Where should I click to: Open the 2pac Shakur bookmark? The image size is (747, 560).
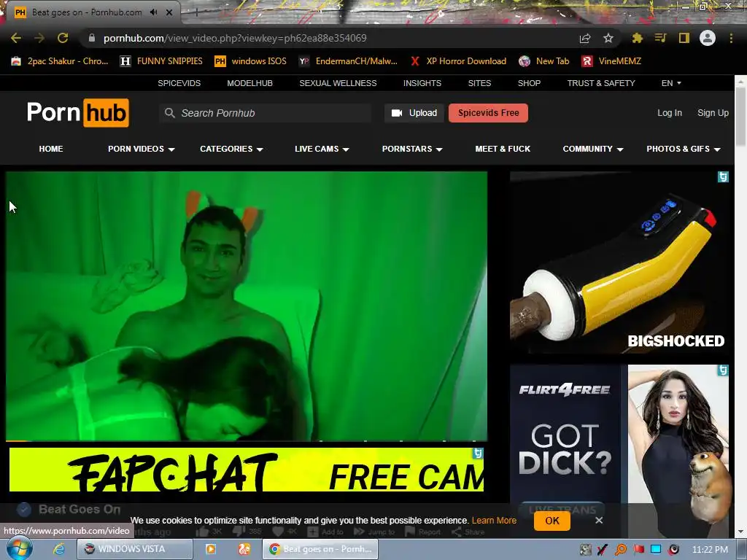pos(60,61)
